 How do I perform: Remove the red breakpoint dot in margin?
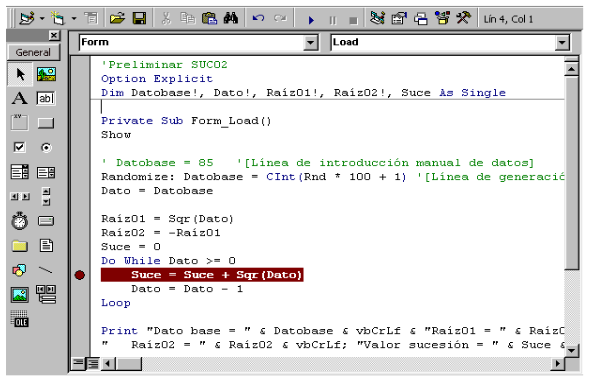(80, 275)
